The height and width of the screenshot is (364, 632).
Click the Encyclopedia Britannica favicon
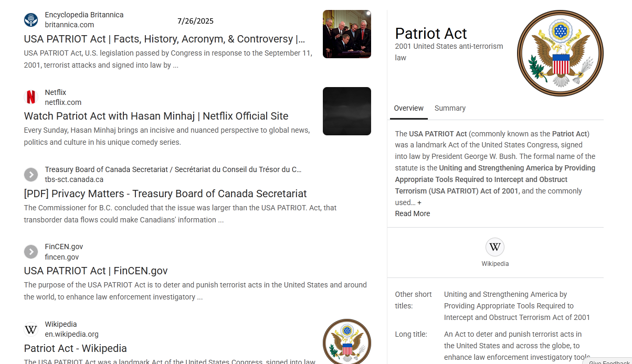point(31,20)
